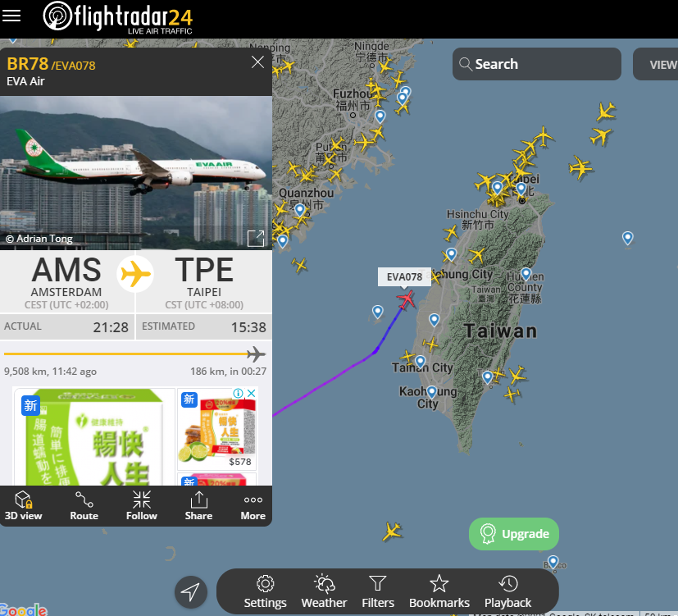Screen dimensions: 678x616
Task: Close the BR78 flight details panel
Action: pos(257,62)
